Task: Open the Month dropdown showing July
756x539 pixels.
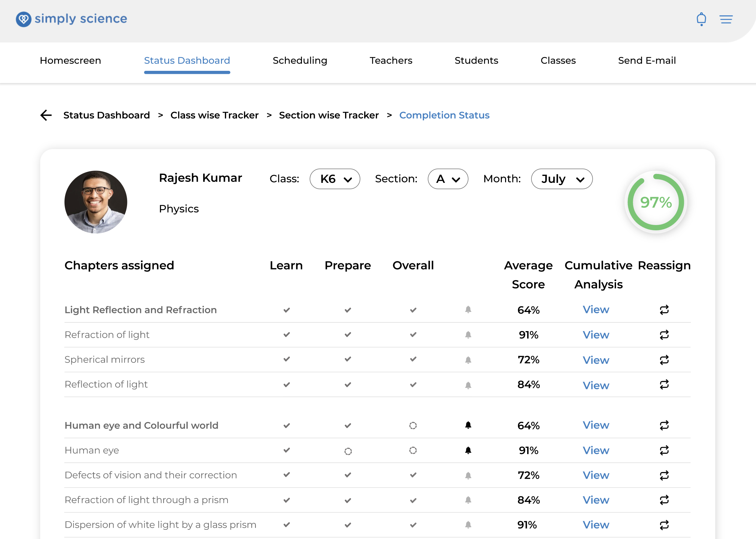Action: coord(562,179)
